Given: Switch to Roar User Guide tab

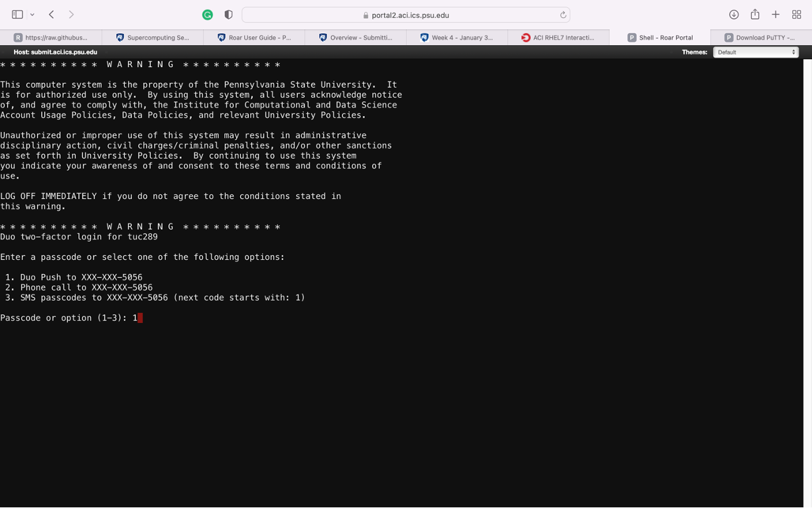Looking at the screenshot, I should click(254, 38).
